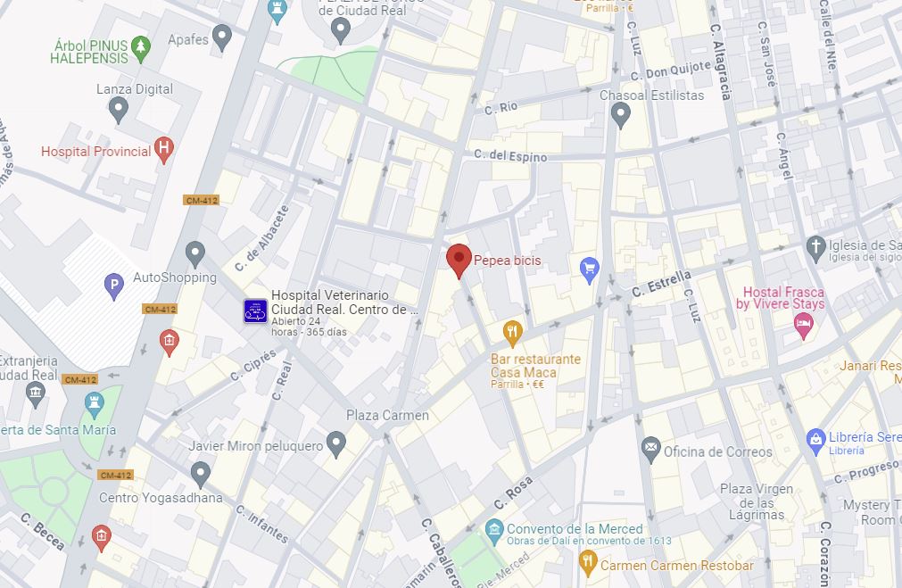Screen dimensions: 902x588
Task: Click the Iglesia church cross marker
Action: tap(815, 249)
